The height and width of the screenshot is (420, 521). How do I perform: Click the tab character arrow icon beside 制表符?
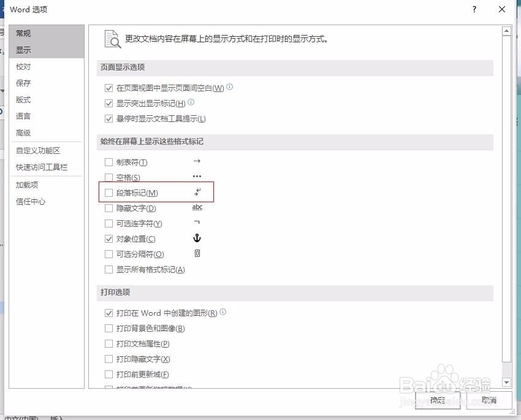[198, 161]
